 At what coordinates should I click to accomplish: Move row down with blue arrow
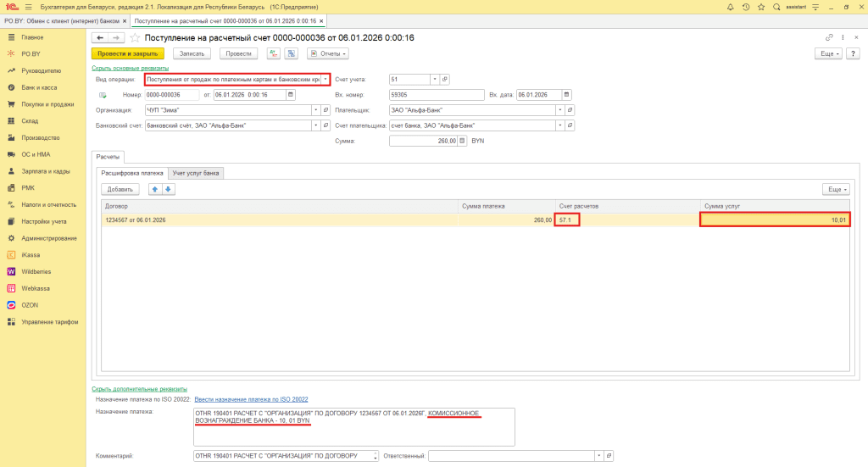point(168,189)
